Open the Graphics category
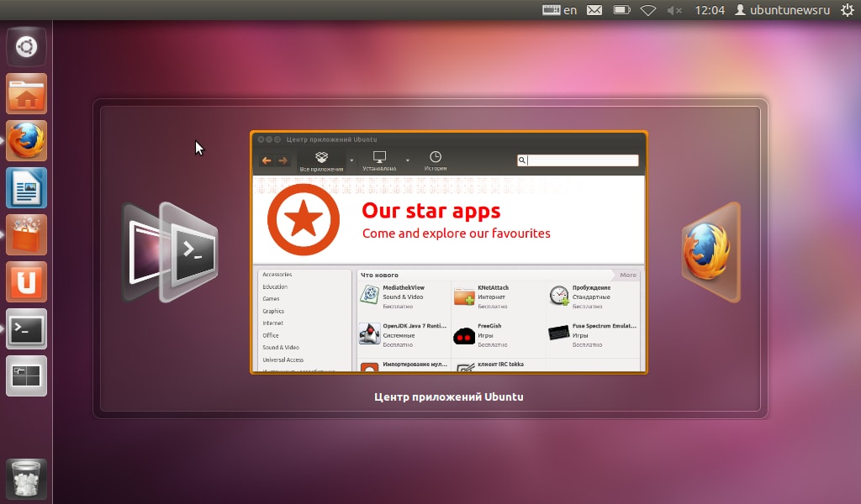This screenshot has height=504, width=861. 273,311
